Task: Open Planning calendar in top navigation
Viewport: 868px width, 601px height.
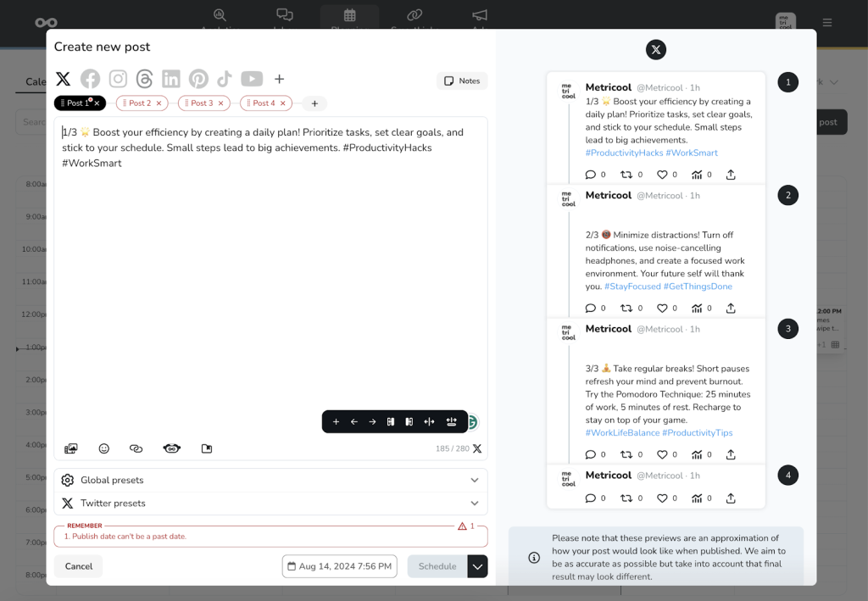Action: click(x=349, y=19)
